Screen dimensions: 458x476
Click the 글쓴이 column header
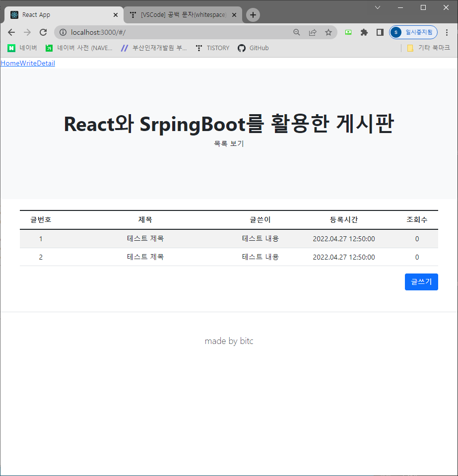tap(260, 220)
